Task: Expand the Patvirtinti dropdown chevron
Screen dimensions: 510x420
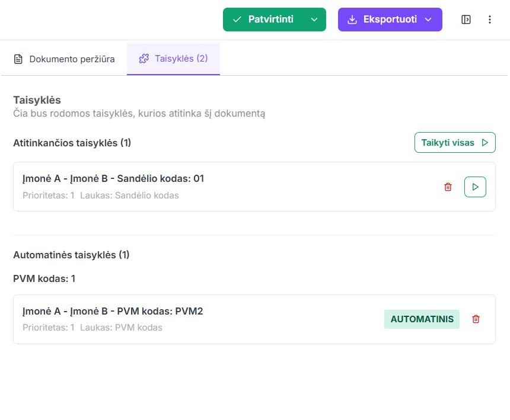Action: click(x=314, y=20)
